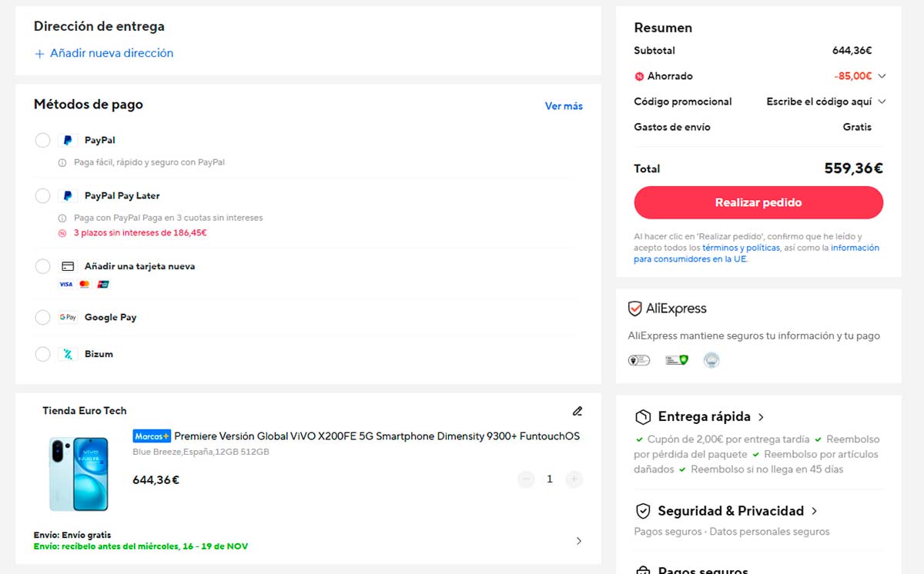Click the PayPal logo icon
This screenshot has height=574, width=924.
point(68,141)
